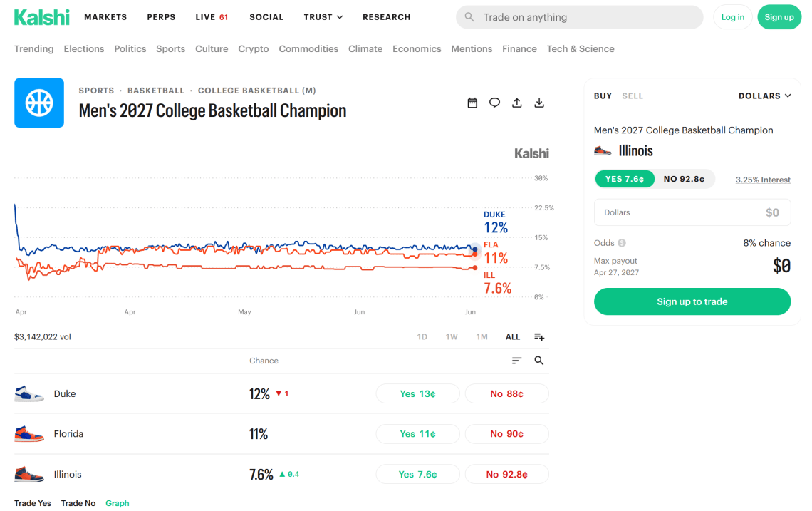Select the Trending category

(33, 48)
